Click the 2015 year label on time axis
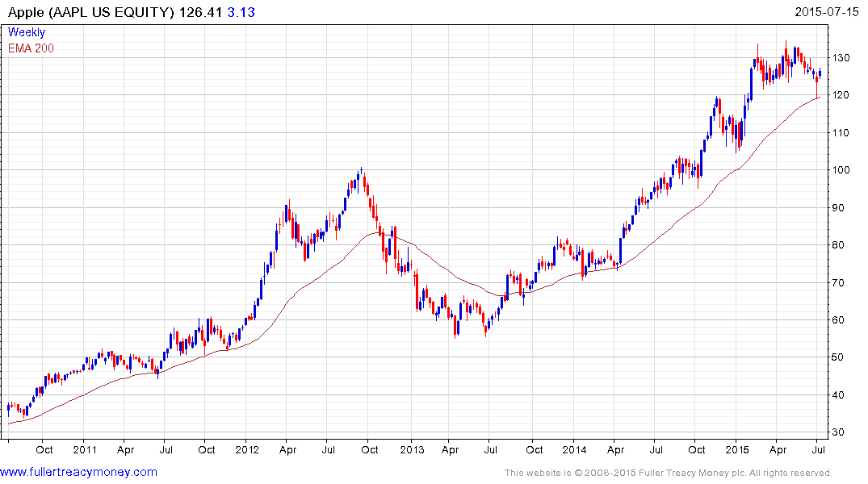 [737, 449]
